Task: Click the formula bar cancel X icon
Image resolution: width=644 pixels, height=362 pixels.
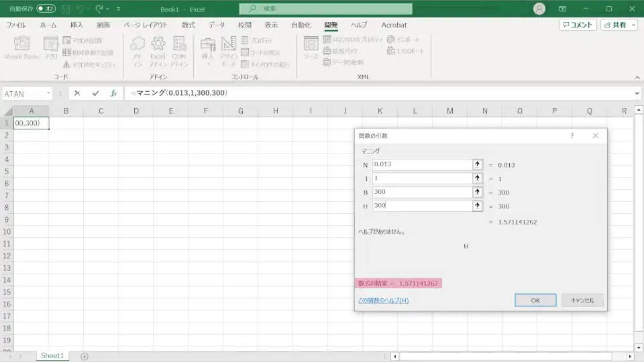Action: click(77, 93)
